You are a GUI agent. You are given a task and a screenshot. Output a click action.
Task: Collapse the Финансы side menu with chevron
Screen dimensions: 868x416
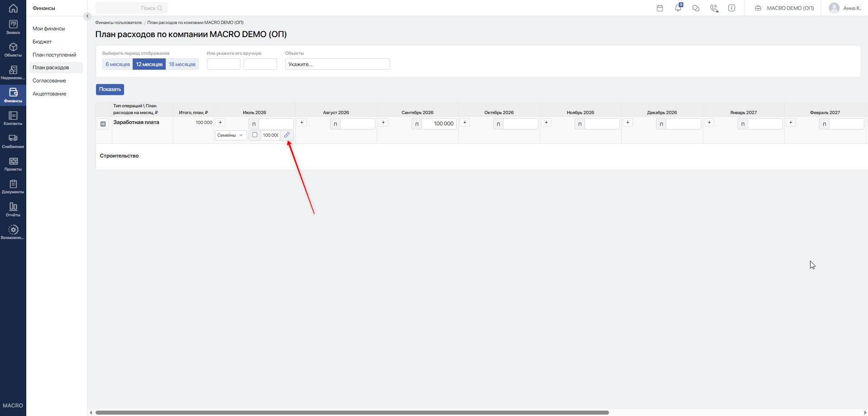click(88, 16)
